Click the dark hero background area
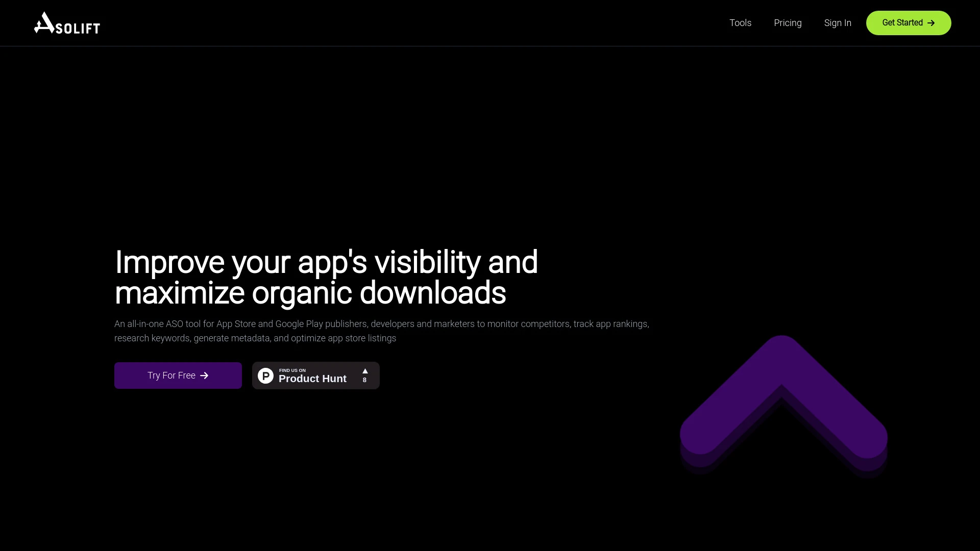The image size is (980, 551). [490, 128]
